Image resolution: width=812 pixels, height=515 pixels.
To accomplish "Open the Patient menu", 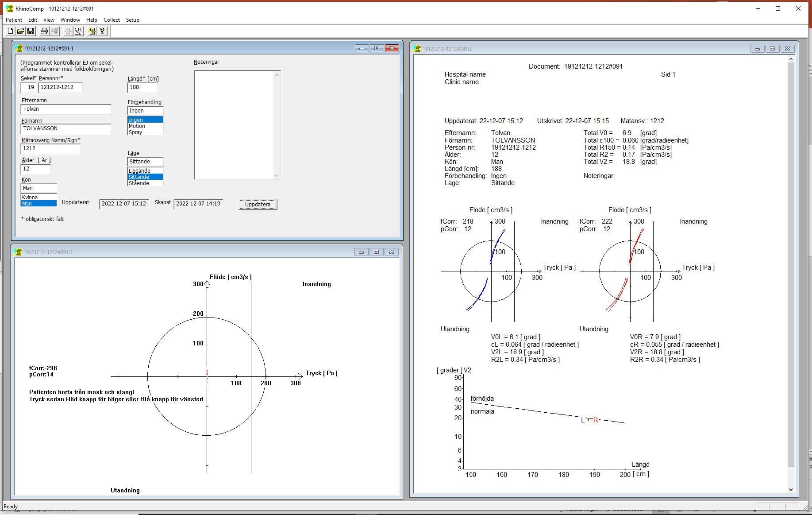I will coord(14,20).
